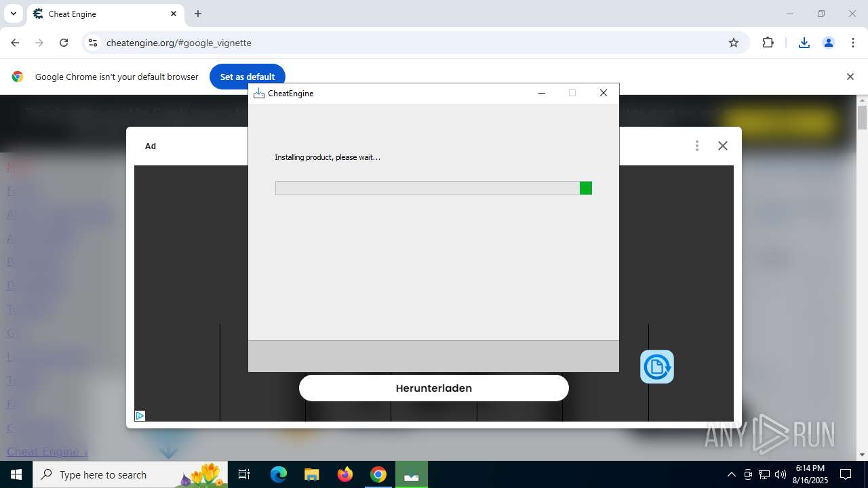Launch Firefox from taskbar
868x488 pixels.
click(x=345, y=474)
